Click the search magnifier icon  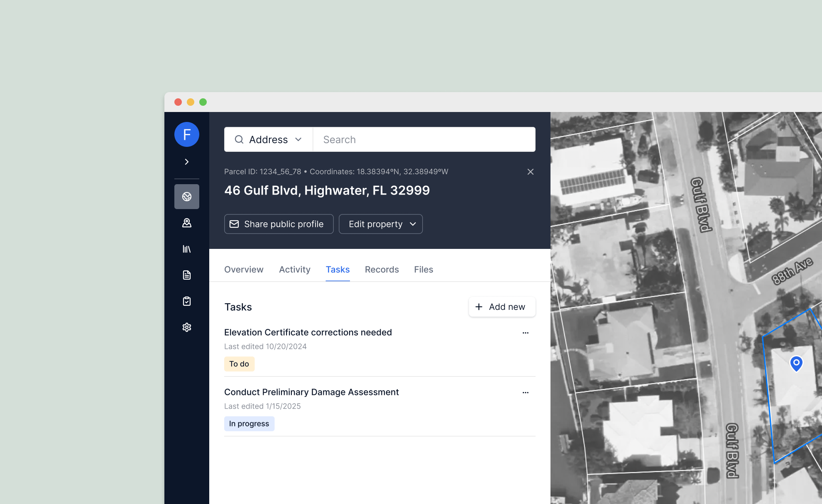239,139
